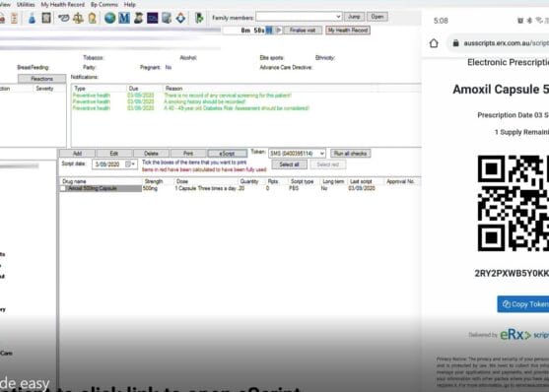Click the blue flask icon in the toolbar
549x392 pixels.
[x=32, y=18]
